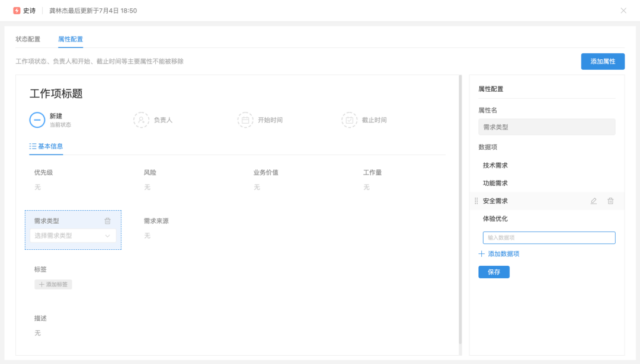This screenshot has height=364, width=640.
Task: Select the 属性配置 tab
Action: [70, 39]
